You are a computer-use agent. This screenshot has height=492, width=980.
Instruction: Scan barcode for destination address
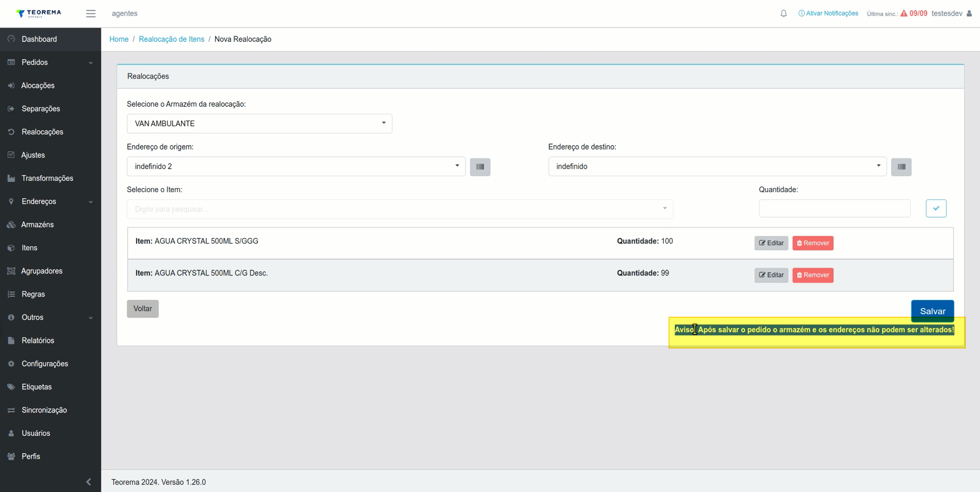pos(901,167)
